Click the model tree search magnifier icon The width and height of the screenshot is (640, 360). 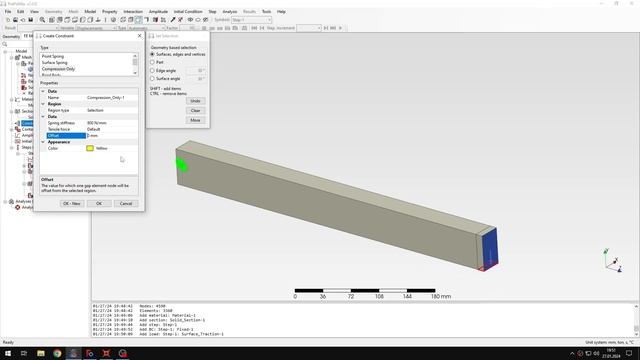pyautogui.click(x=4, y=44)
